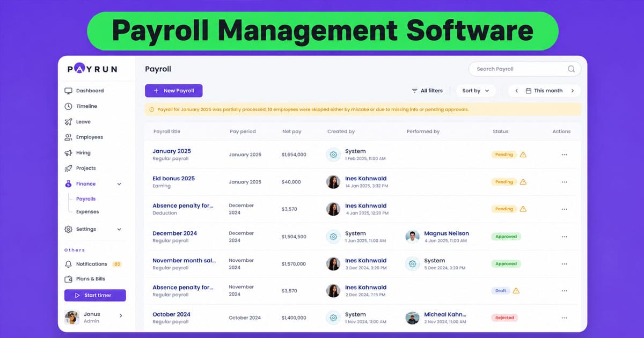This screenshot has height=338, width=644.
Task: Click All filters button
Action: tap(427, 91)
